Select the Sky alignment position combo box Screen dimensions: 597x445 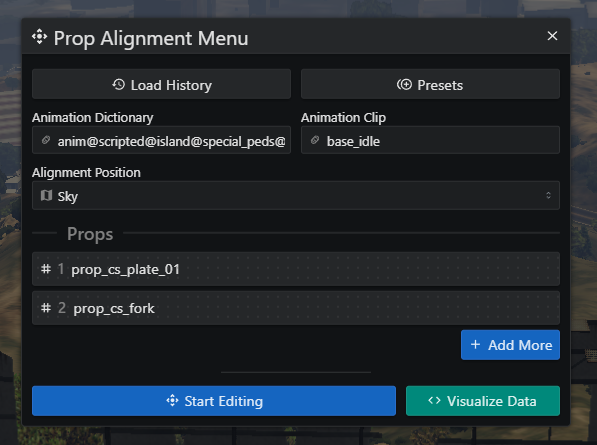296,196
